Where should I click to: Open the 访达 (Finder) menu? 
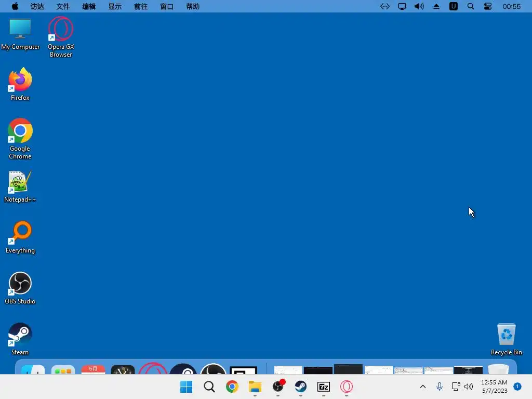37,6
